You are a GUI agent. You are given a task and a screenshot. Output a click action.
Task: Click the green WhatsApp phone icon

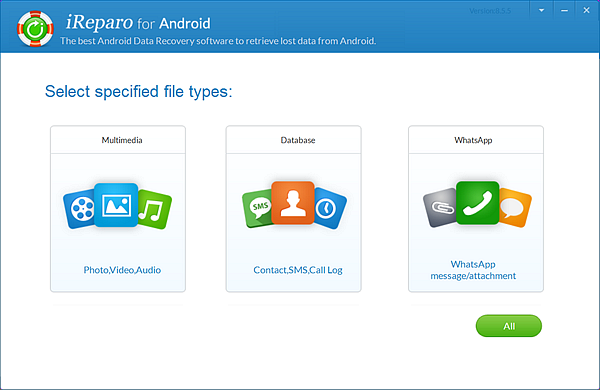pyautogui.click(x=478, y=202)
